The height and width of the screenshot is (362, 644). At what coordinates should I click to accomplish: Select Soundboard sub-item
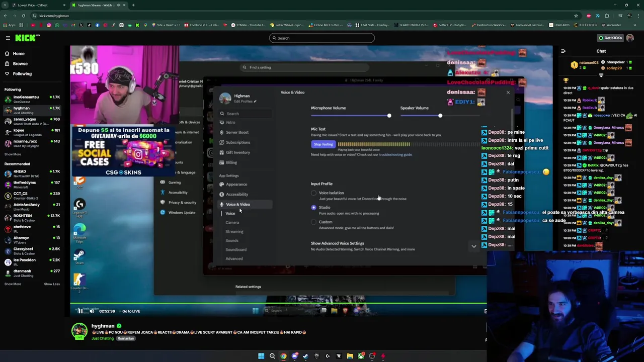click(236, 249)
